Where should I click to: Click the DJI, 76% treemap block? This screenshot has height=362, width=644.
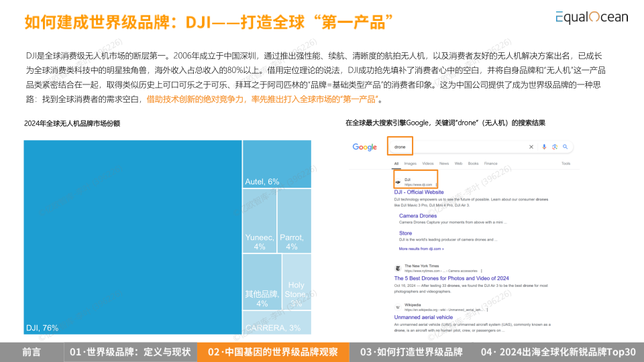click(133, 237)
